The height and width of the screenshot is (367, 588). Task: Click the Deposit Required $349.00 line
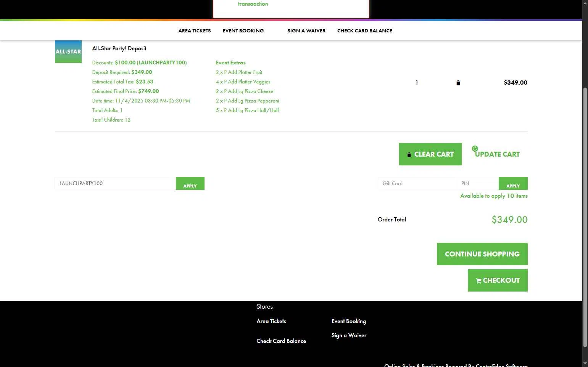click(x=122, y=72)
